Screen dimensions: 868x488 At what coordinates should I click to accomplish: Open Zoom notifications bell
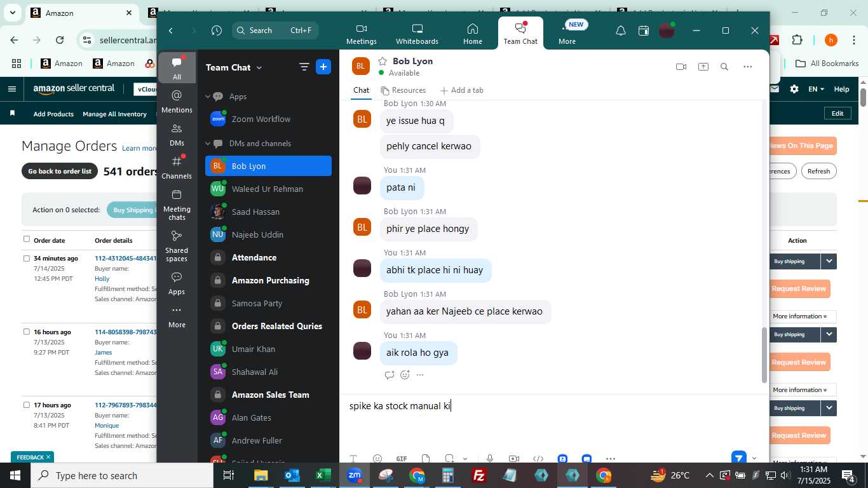point(621,30)
